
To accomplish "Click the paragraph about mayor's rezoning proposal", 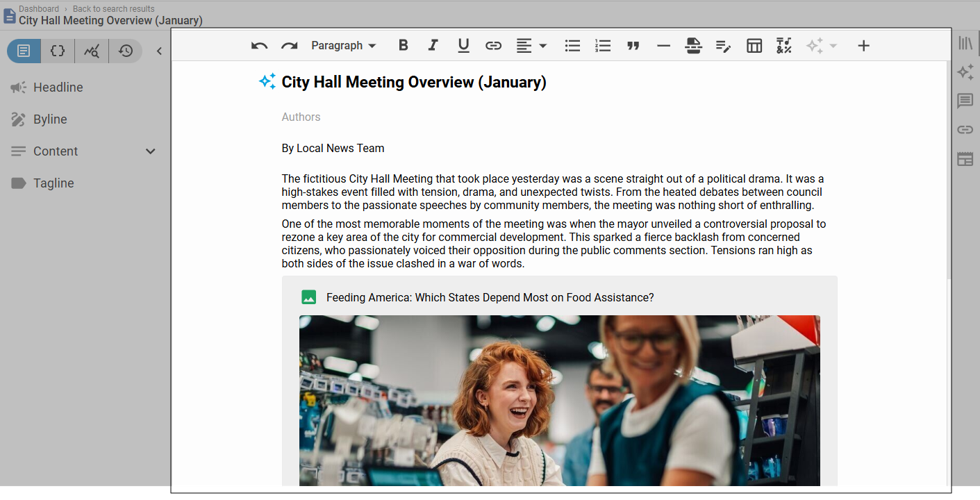I will pos(553,244).
